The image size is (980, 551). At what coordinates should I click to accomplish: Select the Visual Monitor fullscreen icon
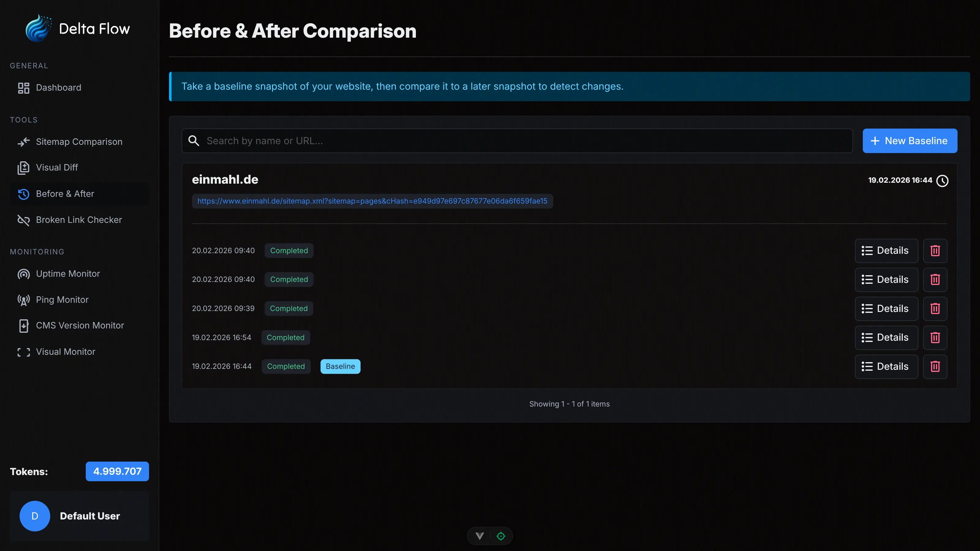point(24,352)
